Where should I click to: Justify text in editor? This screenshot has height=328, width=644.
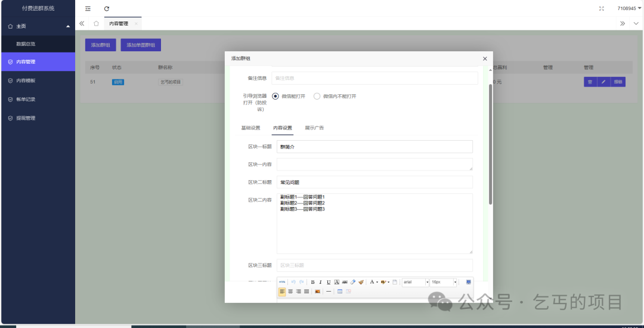coord(306,292)
